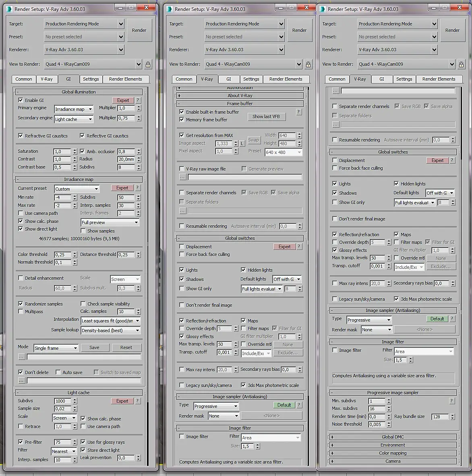Click Image sampler help '?' in right window

(x=452, y=319)
